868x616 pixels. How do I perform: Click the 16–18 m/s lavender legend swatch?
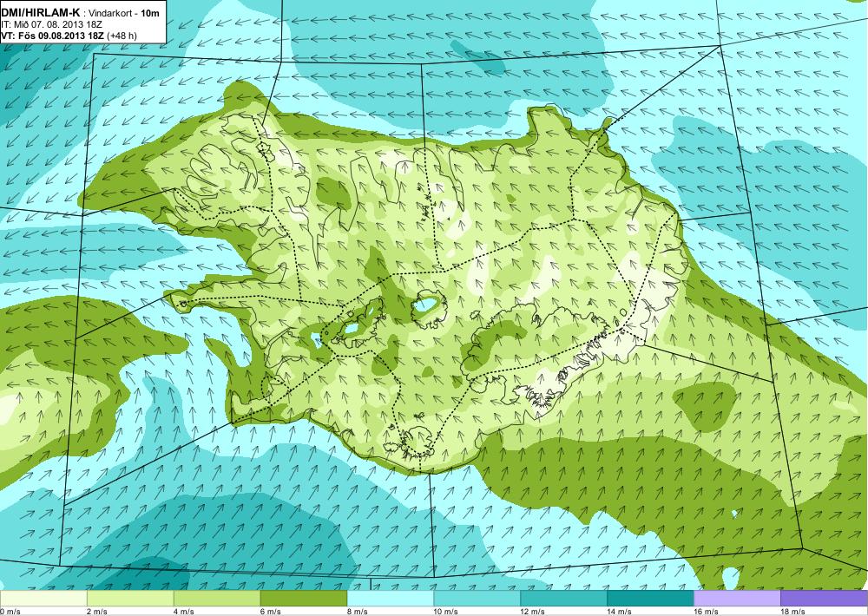[x=737, y=599]
